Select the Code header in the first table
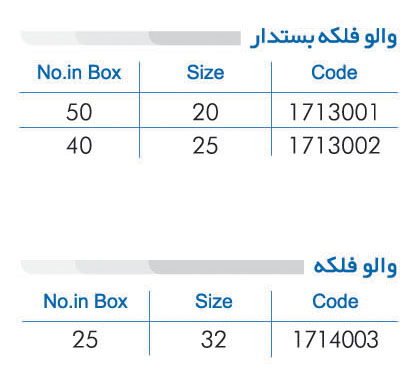Screen dimensions: 418x376 (x=334, y=72)
